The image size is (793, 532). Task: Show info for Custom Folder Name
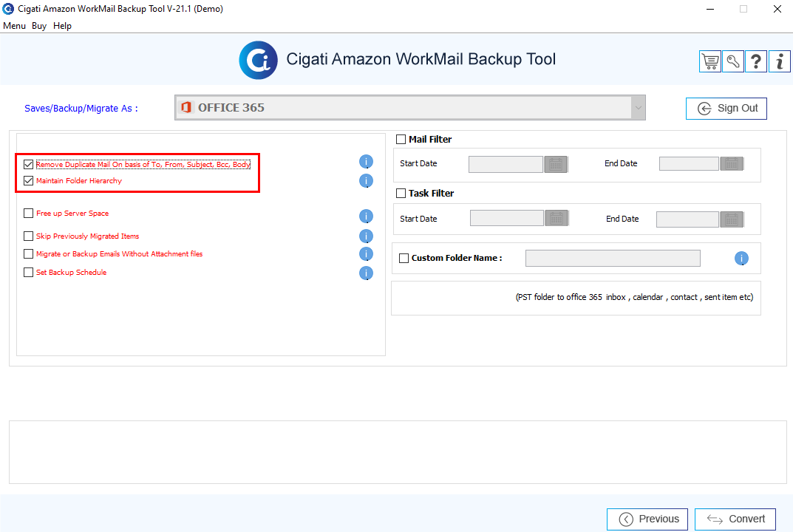(x=741, y=259)
